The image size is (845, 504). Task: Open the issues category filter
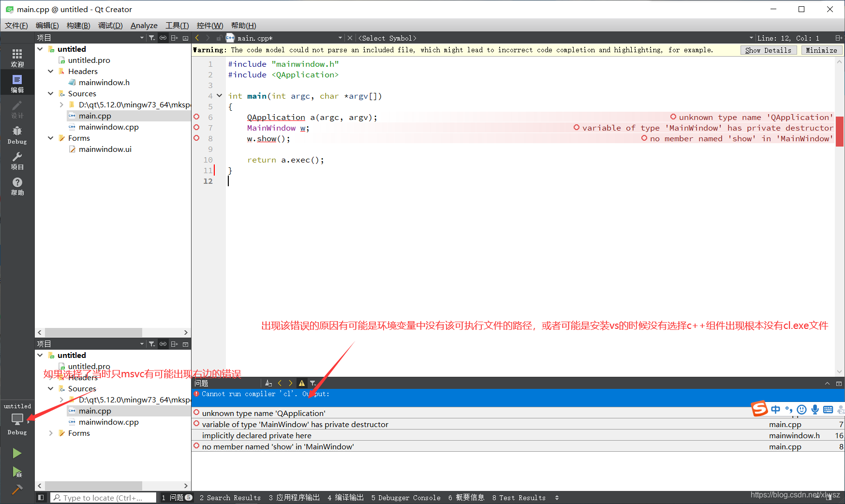coord(313,383)
